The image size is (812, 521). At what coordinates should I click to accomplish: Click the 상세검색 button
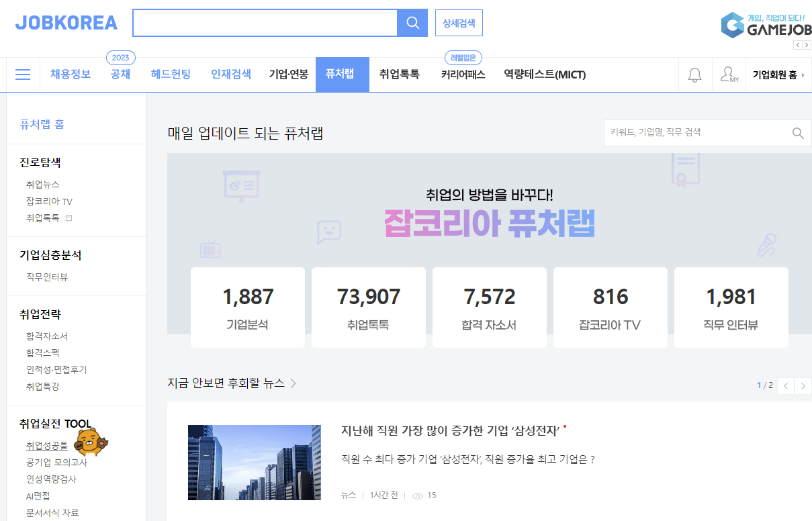point(459,22)
